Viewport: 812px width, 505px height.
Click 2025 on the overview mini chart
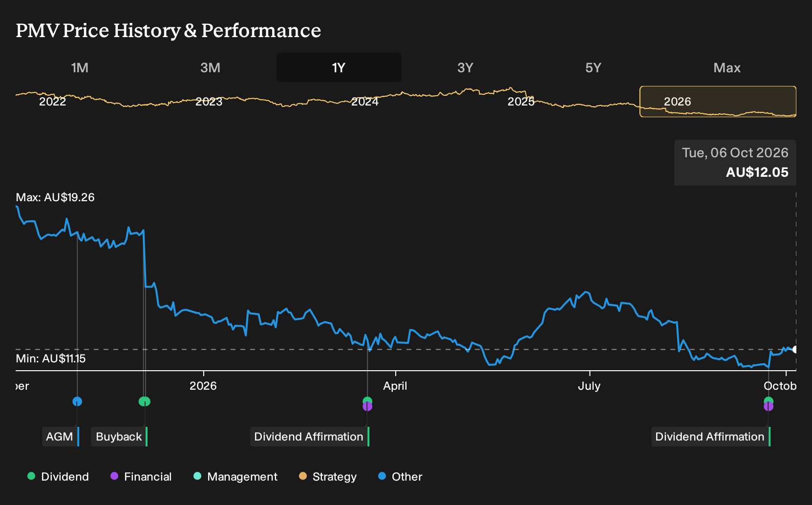pyautogui.click(x=521, y=102)
